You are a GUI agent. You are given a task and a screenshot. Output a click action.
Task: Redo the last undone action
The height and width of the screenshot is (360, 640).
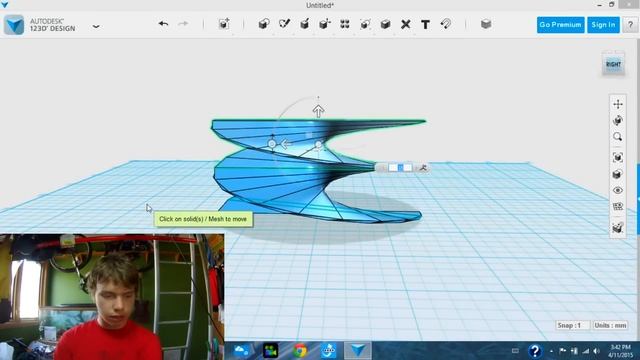[183, 24]
